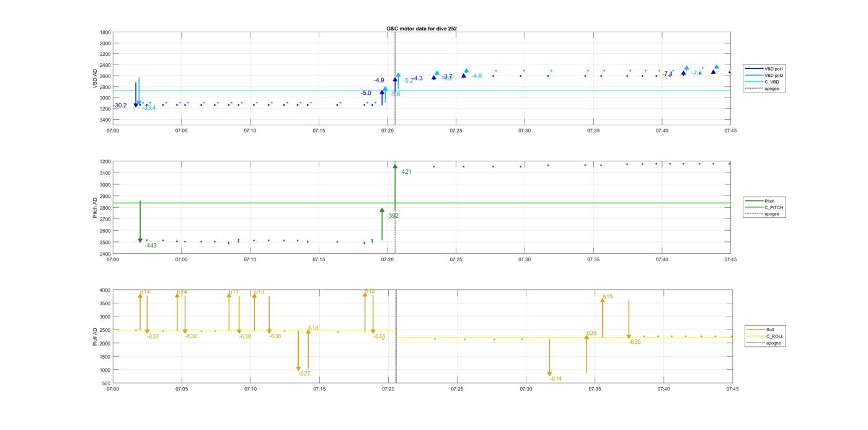Click the '2200' tick on the VBD axis
This screenshot has height=430, width=868.
[x=105, y=54]
